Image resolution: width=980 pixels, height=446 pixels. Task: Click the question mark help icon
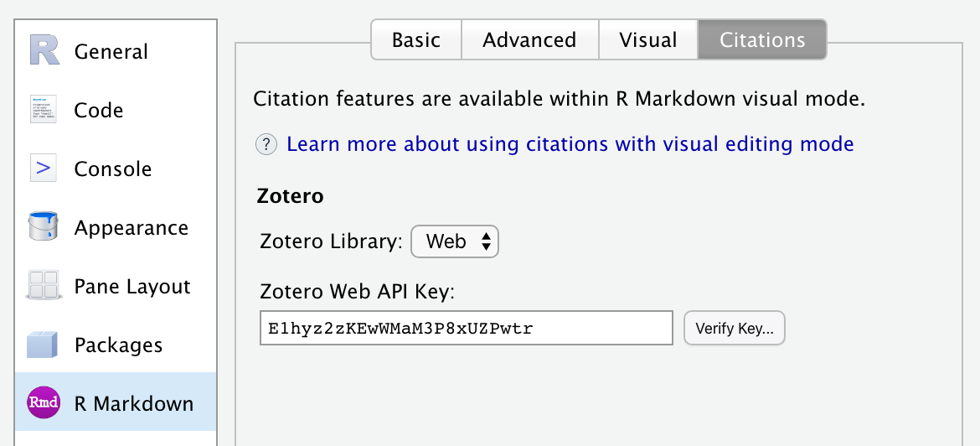[x=266, y=144]
